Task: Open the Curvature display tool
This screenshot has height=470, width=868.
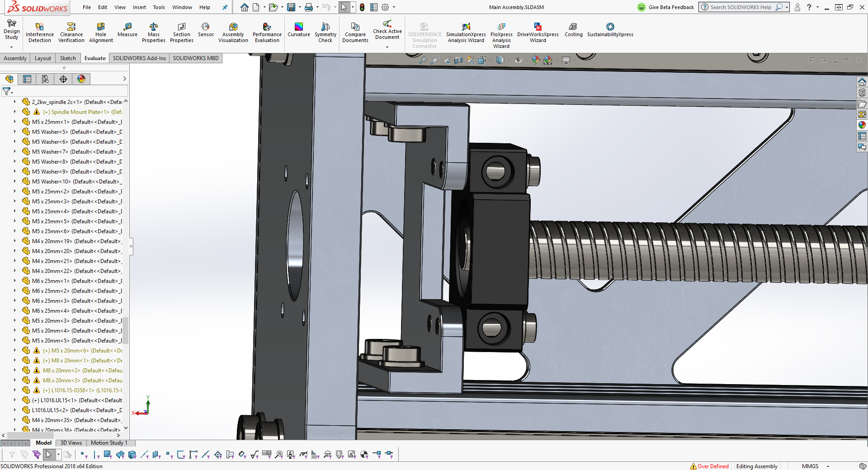Action: [x=298, y=30]
